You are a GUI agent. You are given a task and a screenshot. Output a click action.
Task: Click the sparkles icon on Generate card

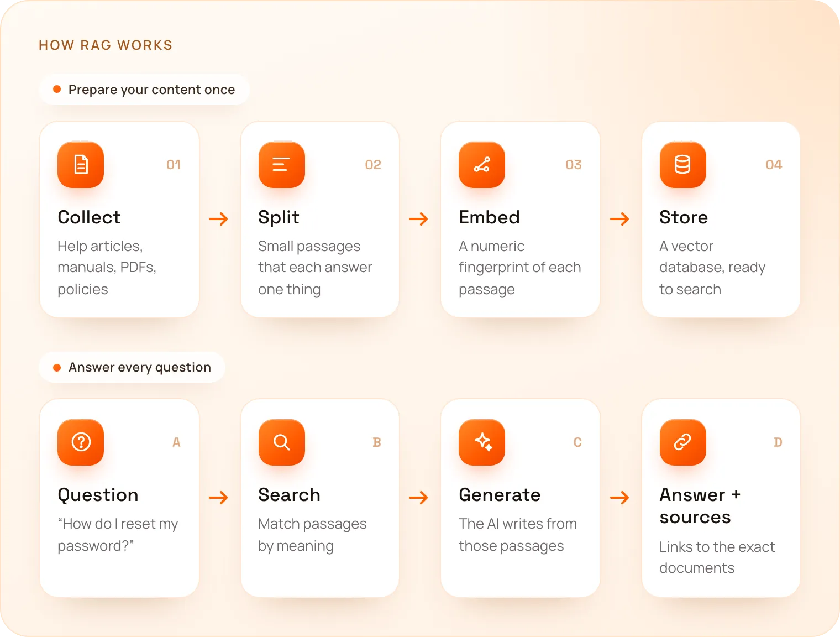[x=482, y=442]
